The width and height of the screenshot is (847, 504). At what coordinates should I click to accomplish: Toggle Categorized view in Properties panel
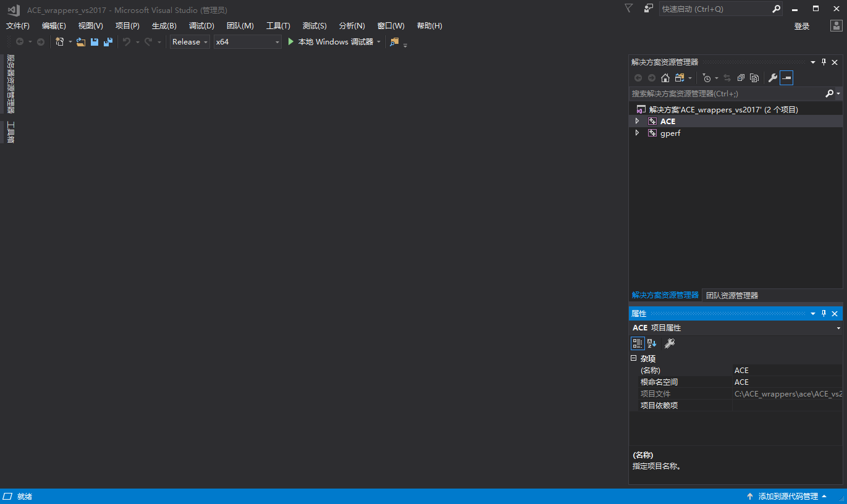638,343
